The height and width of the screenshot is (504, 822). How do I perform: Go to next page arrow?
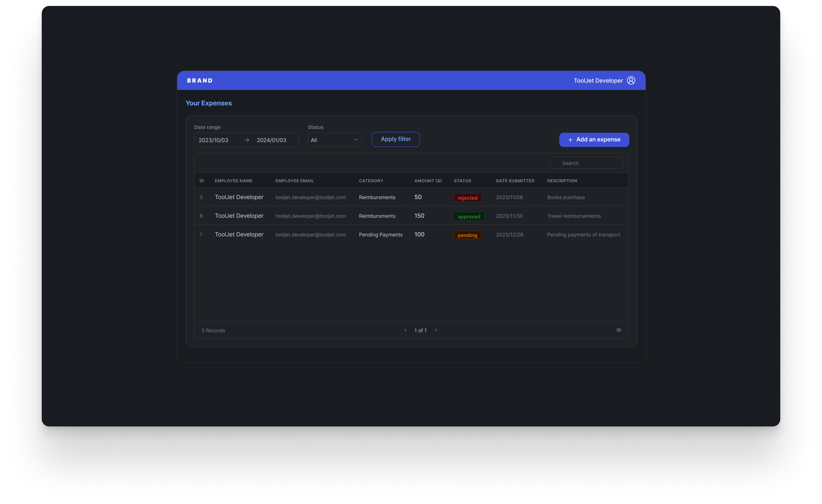point(436,330)
